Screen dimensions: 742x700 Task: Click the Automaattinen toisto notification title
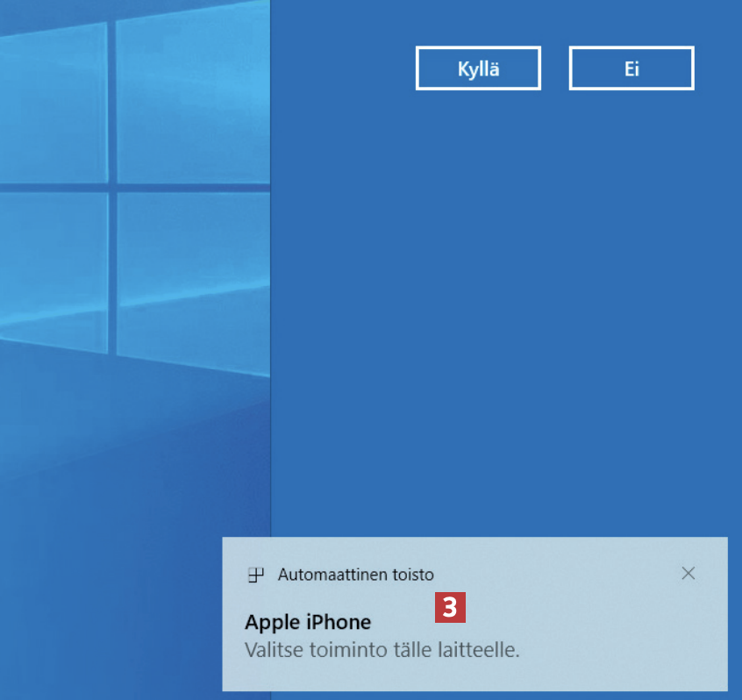point(355,575)
